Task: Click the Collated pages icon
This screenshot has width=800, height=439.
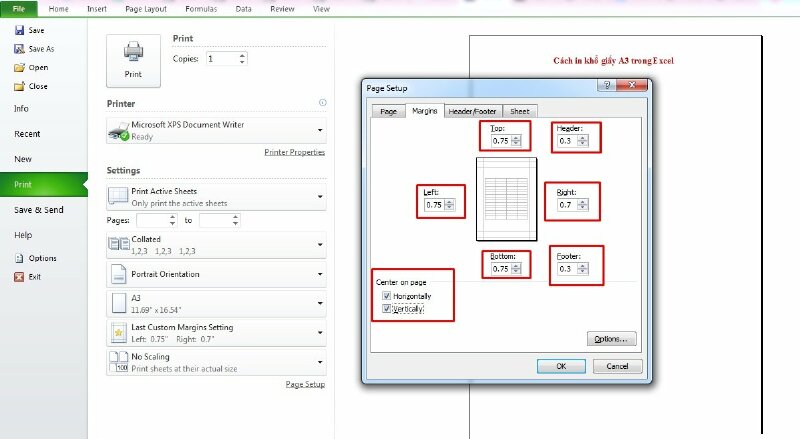Action: click(x=119, y=244)
